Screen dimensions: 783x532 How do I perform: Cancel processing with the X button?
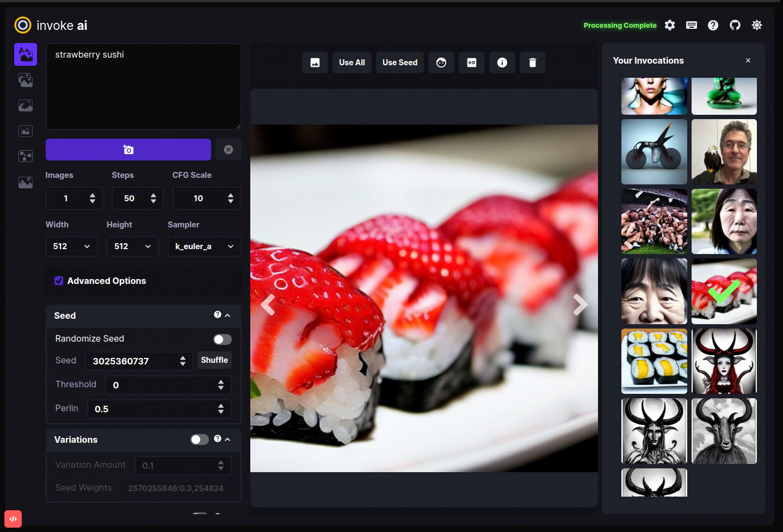[229, 150]
